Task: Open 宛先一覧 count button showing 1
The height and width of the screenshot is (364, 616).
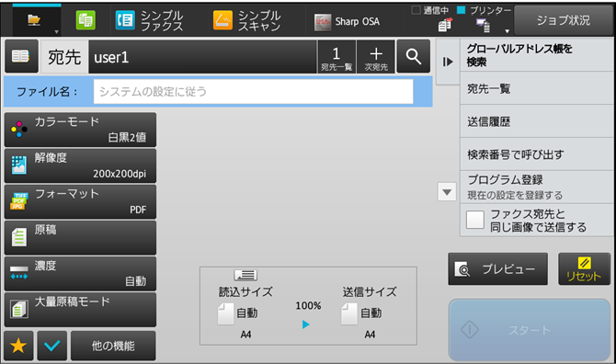Action: pos(337,57)
